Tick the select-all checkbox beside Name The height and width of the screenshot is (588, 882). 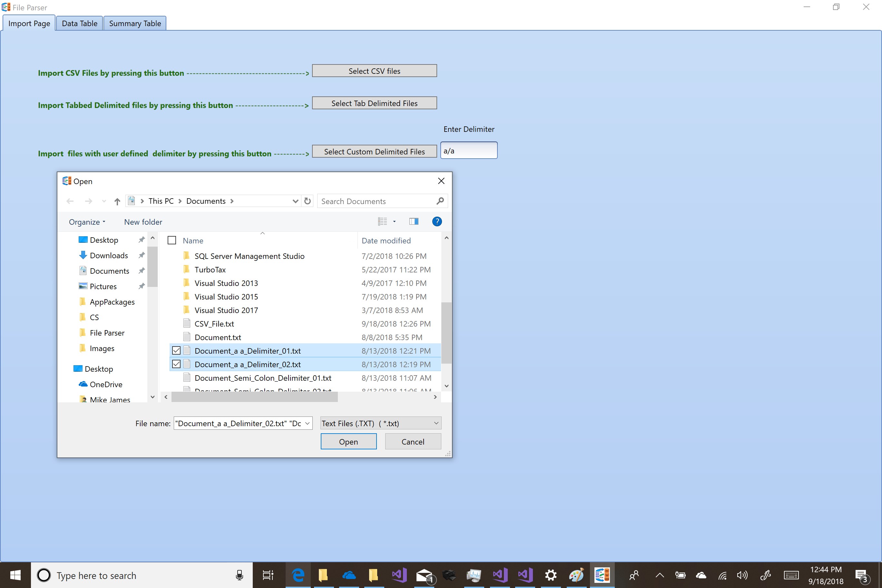[x=172, y=240]
